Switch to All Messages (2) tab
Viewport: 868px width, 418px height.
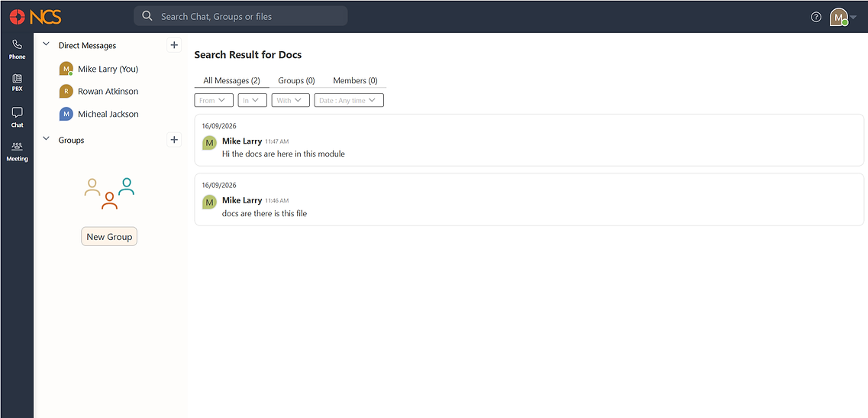(x=231, y=80)
